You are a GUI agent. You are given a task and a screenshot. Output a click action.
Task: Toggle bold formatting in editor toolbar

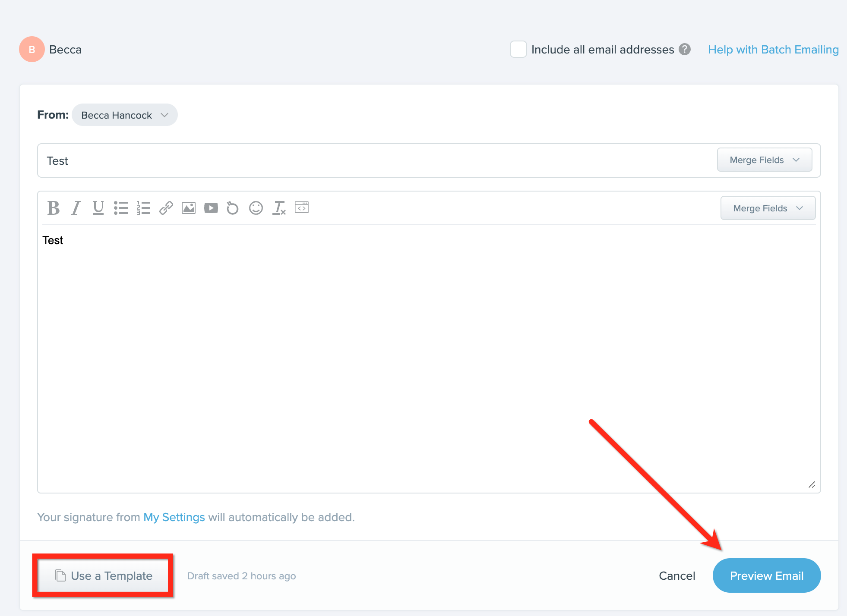[x=54, y=208]
